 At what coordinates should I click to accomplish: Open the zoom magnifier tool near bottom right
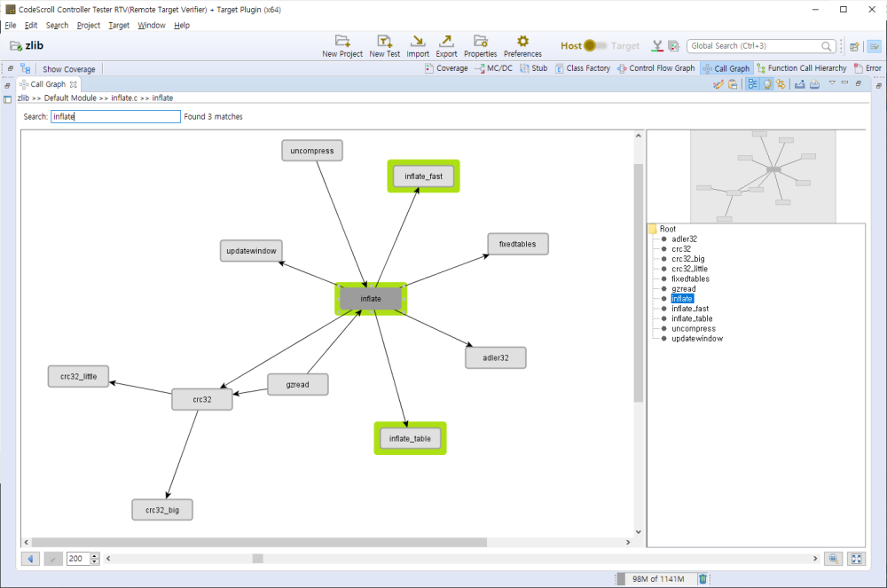click(833, 559)
